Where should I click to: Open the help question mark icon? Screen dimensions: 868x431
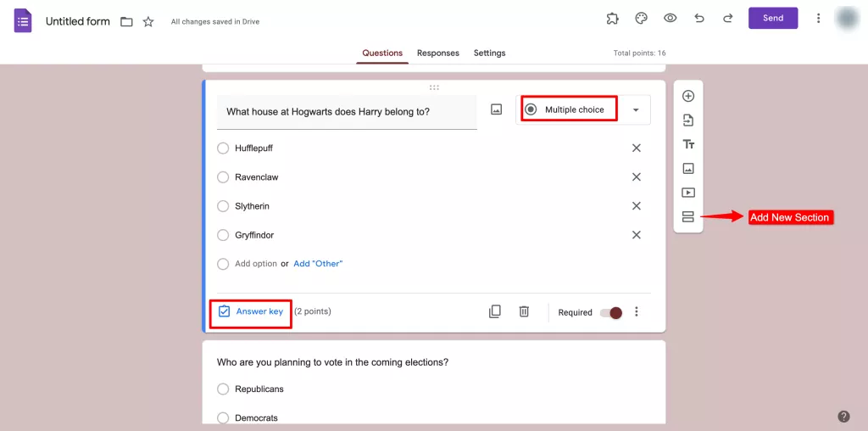point(843,417)
